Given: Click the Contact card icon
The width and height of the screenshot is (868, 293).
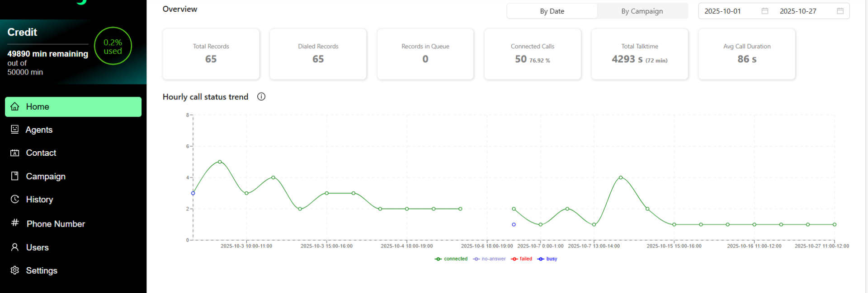Looking at the screenshot, I should click(15, 153).
